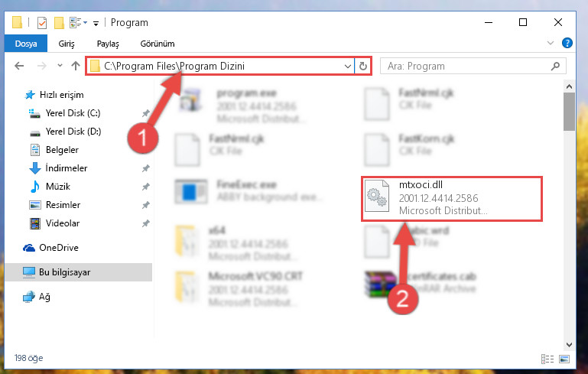This screenshot has height=374, width=588.
Task: Switch to the Görünüm tab
Action: pyautogui.click(x=157, y=44)
